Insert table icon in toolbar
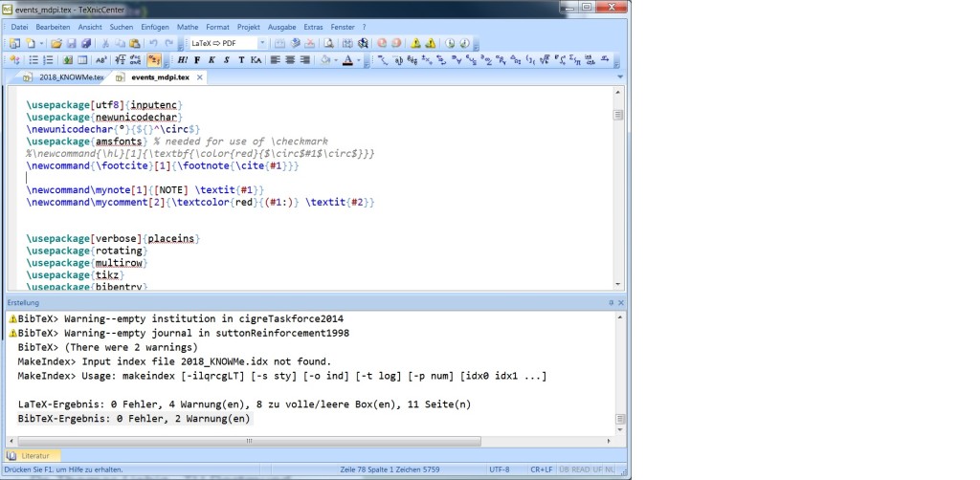980x480 pixels. [x=82, y=60]
